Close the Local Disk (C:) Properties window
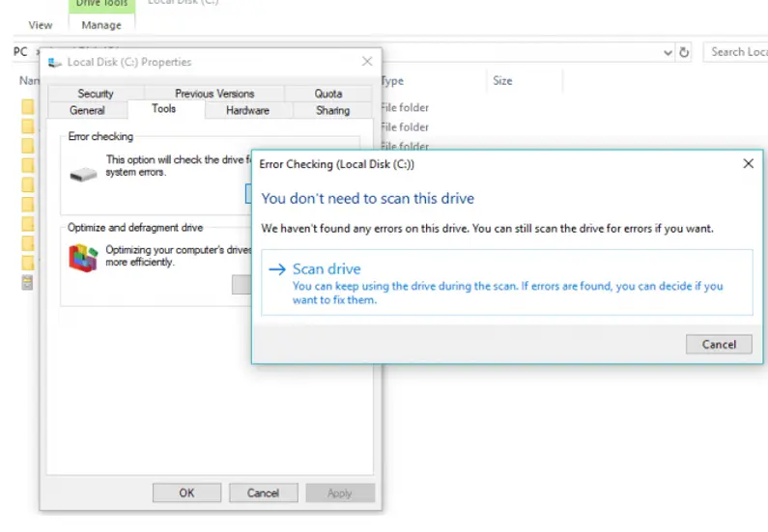 (367, 61)
